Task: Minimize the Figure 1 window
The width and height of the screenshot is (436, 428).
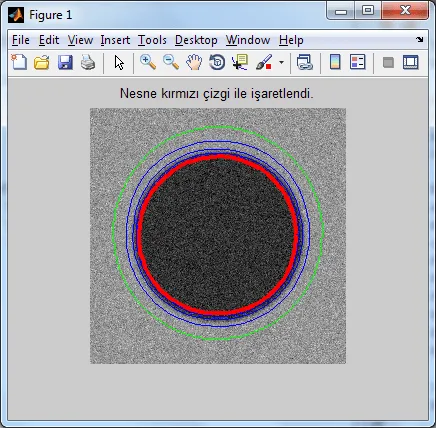Action: click(341, 11)
